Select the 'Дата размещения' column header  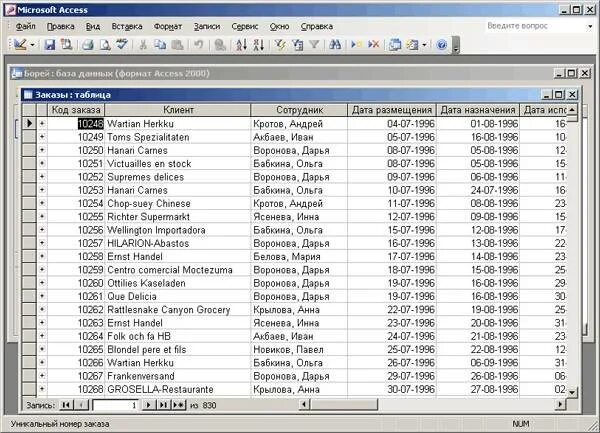[392, 110]
